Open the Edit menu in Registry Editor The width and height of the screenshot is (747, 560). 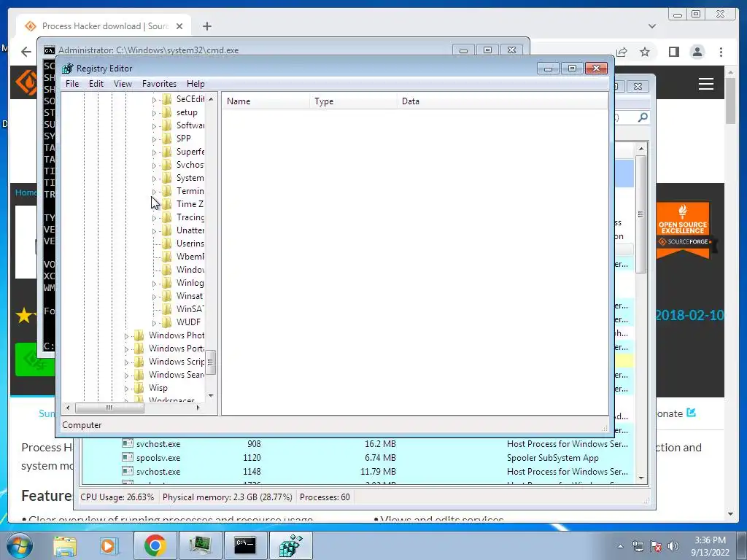(x=96, y=84)
